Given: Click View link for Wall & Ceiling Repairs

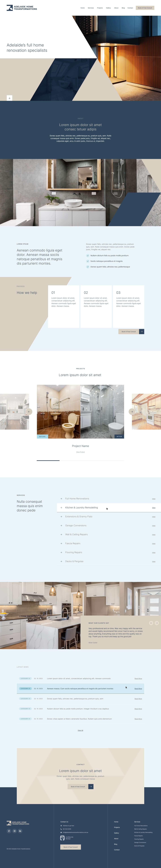Looking at the screenshot, I should [154, 535].
